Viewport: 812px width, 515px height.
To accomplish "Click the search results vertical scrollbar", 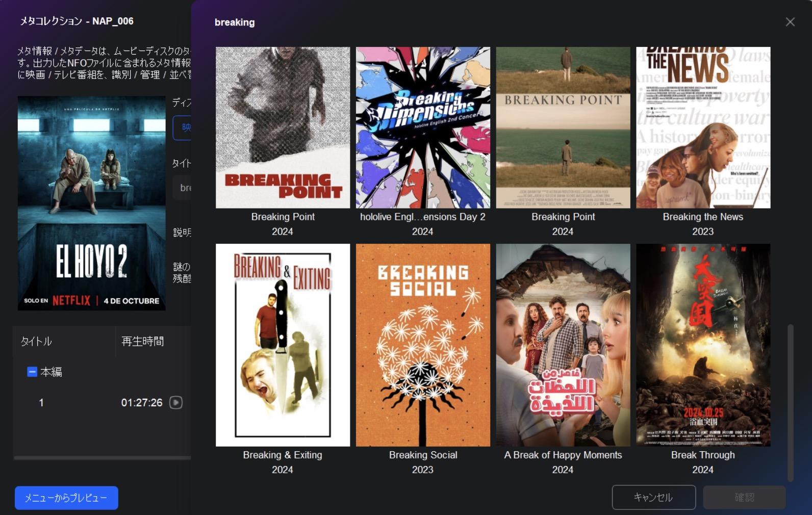I will [790, 402].
